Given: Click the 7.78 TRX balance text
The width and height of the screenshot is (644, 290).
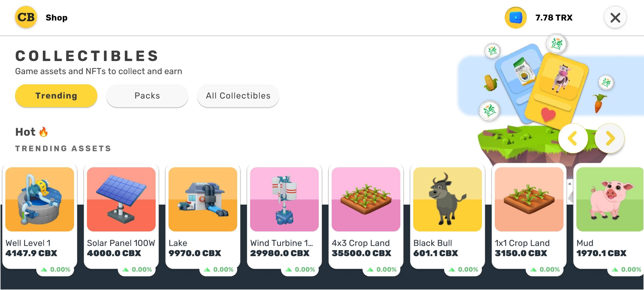Looking at the screenshot, I should (554, 18).
